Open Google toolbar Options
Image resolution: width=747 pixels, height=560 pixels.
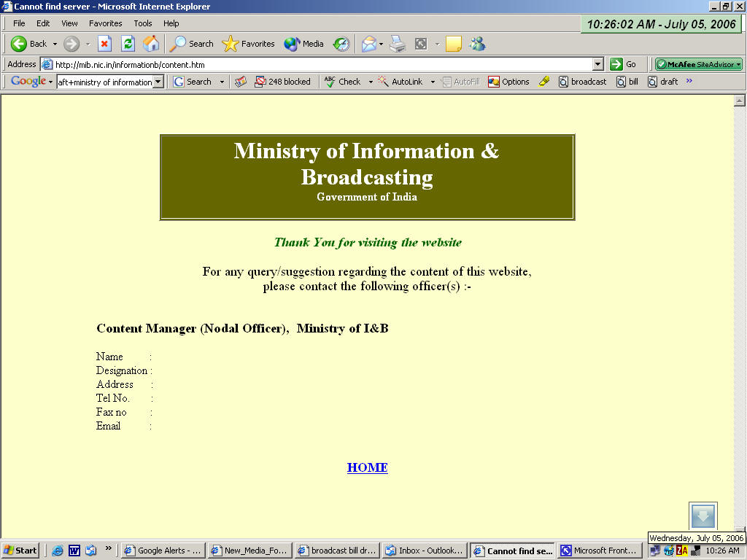(x=508, y=82)
